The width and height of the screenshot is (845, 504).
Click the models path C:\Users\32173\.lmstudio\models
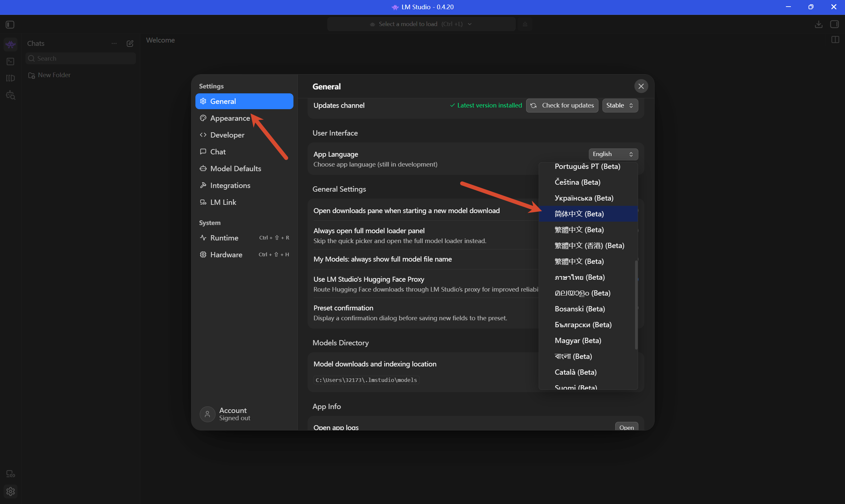click(x=366, y=380)
